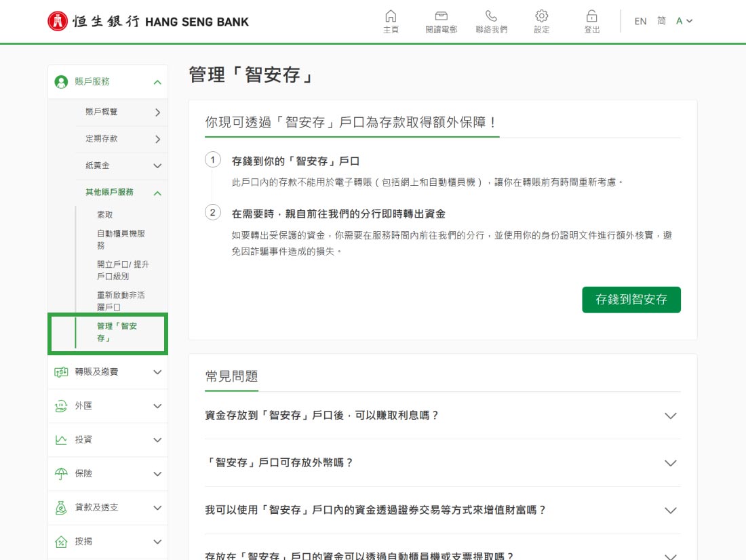746x560 pixels.
Task: Open the read e-mail envelope icon
Action: 441,17
